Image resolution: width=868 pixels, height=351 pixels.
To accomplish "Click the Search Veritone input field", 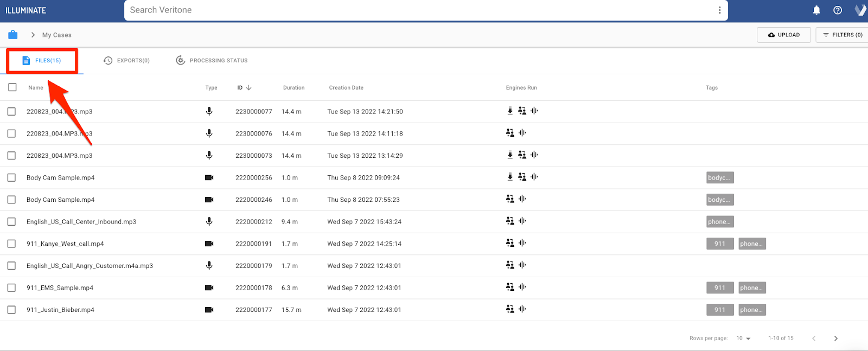I will coord(418,10).
